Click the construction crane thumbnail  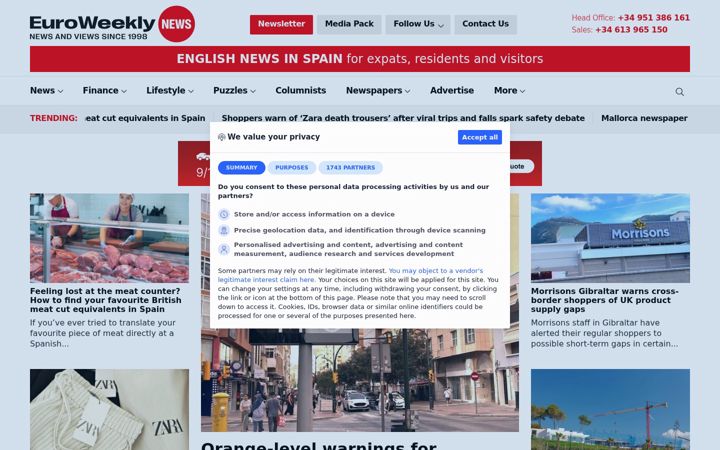(x=610, y=409)
